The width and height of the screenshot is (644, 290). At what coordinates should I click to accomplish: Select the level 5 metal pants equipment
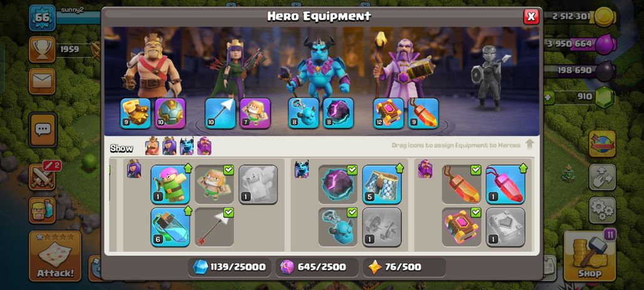pos(382,184)
